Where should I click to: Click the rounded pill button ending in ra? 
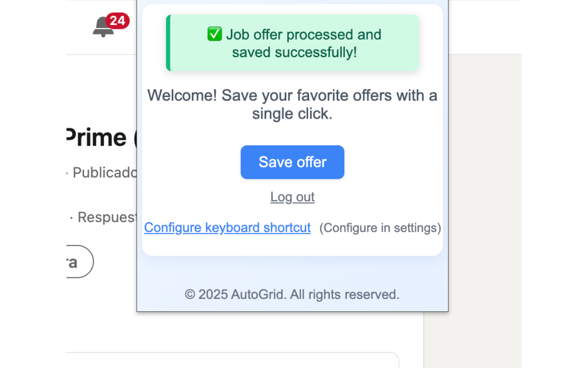(x=73, y=262)
